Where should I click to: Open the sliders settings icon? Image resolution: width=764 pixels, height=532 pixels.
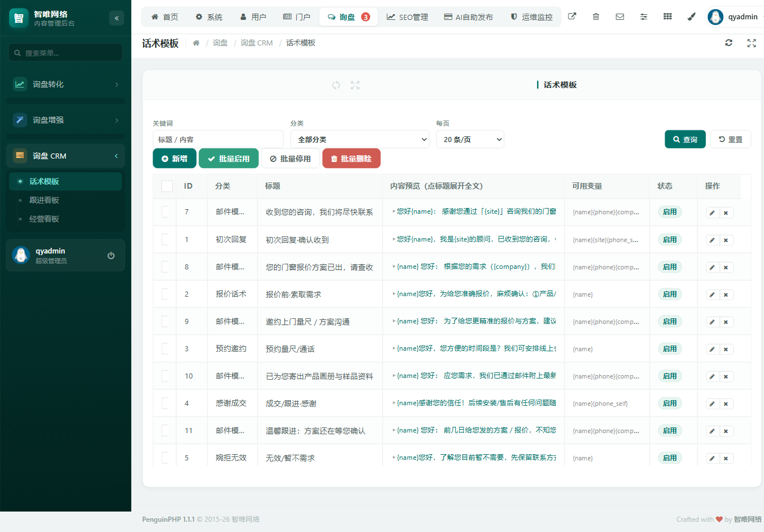click(x=643, y=16)
